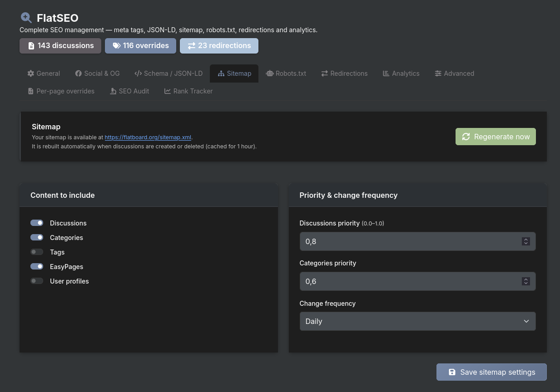Turn on User profiles toggle
This screenshot has width=560, height=392.
[x=37, y=281]
